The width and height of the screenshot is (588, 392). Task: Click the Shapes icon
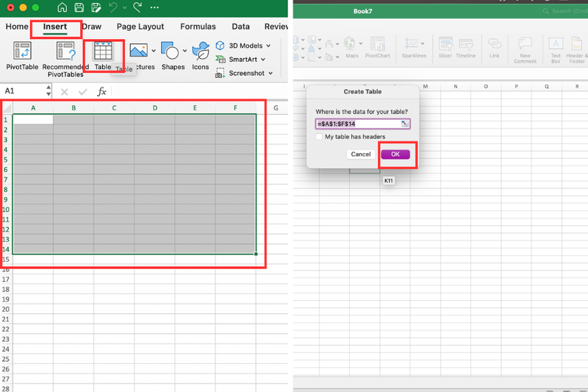click(x=170, y=50)
